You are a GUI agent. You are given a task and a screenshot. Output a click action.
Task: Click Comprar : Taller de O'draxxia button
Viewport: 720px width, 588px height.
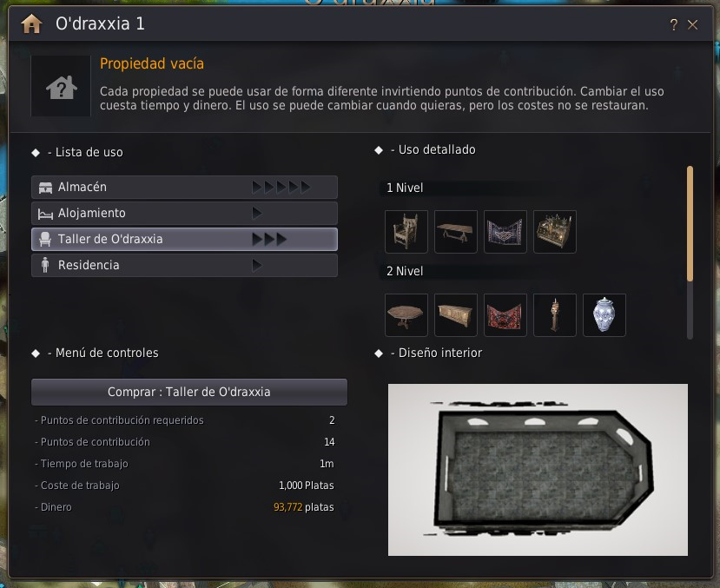pos(189,392)
